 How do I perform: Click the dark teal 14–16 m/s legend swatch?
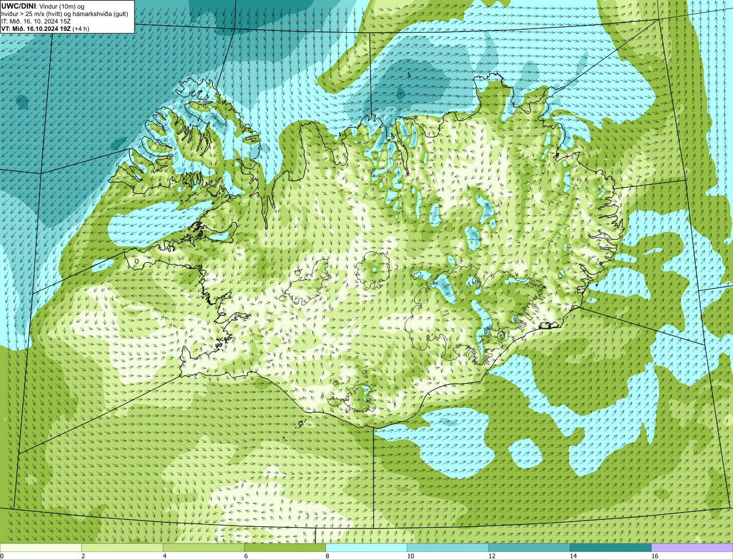coord(611,548)
